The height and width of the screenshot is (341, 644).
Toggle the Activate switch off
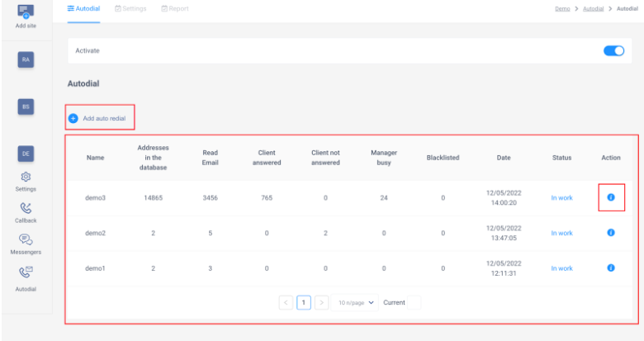coord(613,50)
